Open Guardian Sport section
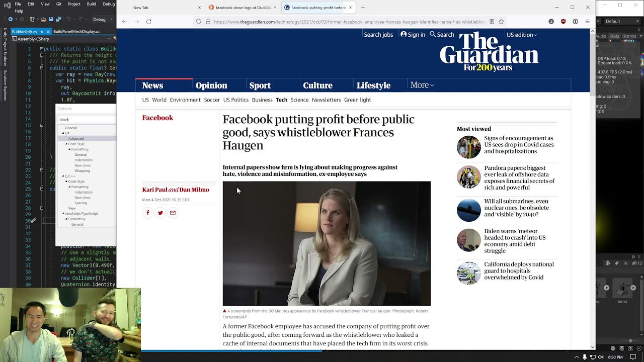Viewport: 644px width, 362px height. click(260, 85)
